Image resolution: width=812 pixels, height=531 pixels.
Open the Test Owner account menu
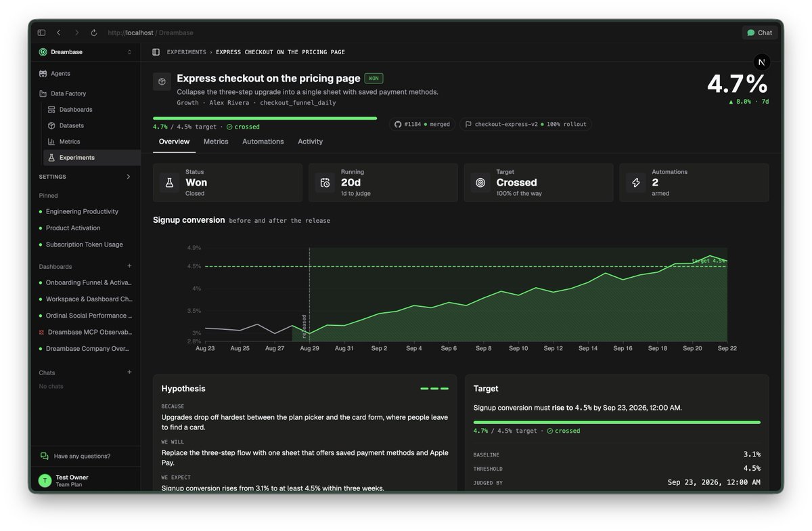[85, 481]
